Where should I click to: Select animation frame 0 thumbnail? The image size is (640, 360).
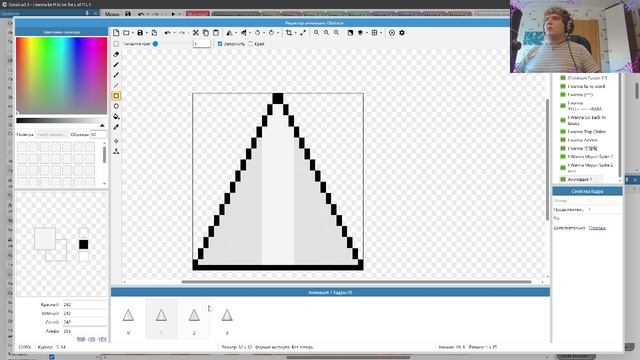(128, 319)
